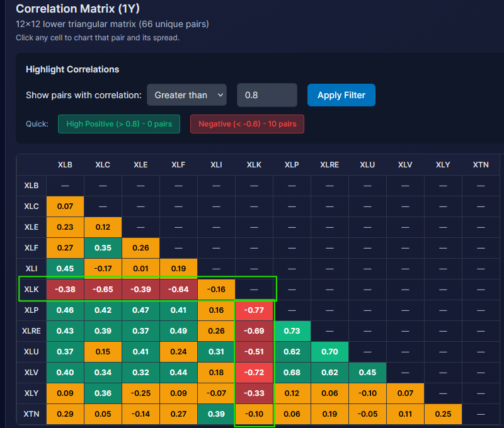Click the XLRE column header
The height and width of the screenshot is (428, 504).
pos(329,165)
